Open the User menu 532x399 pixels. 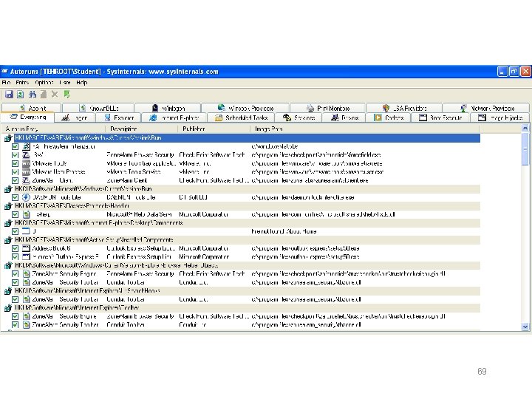(64, 83)
